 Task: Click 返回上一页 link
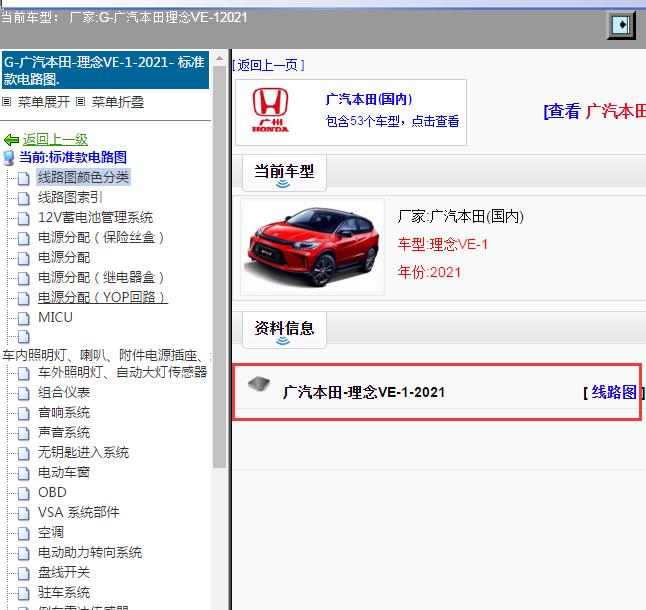pos(268,65)
